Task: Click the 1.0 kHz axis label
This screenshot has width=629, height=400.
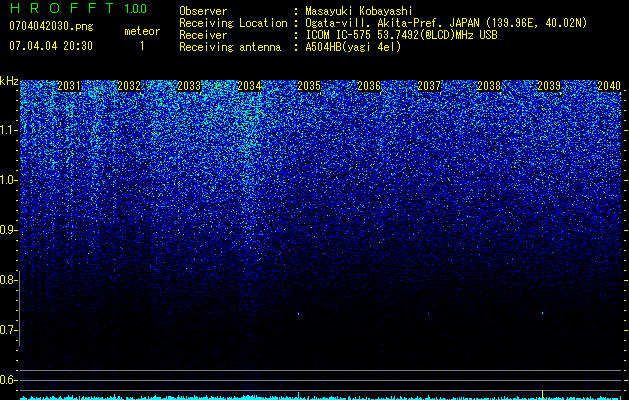Action: pyautogui.click(x=8, y=181)
